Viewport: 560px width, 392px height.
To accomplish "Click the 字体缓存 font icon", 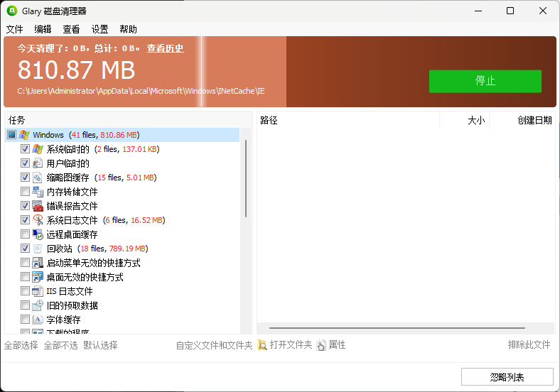I will point(38,320).
